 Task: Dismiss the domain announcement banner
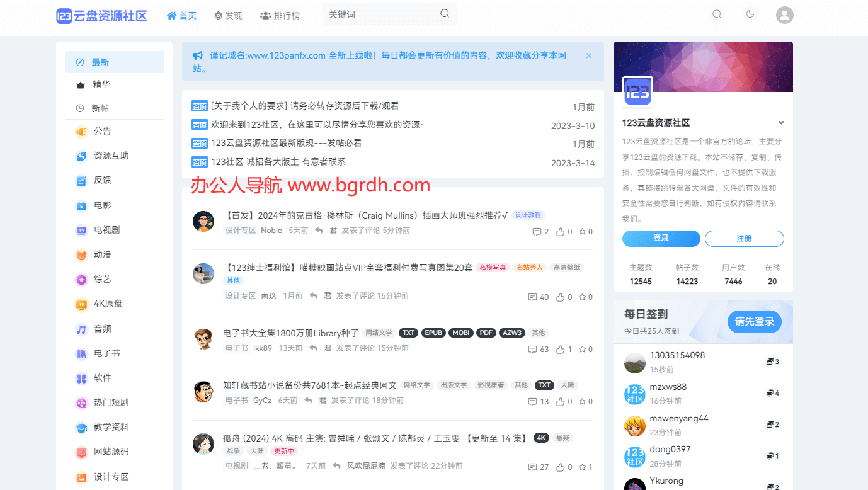588,55
